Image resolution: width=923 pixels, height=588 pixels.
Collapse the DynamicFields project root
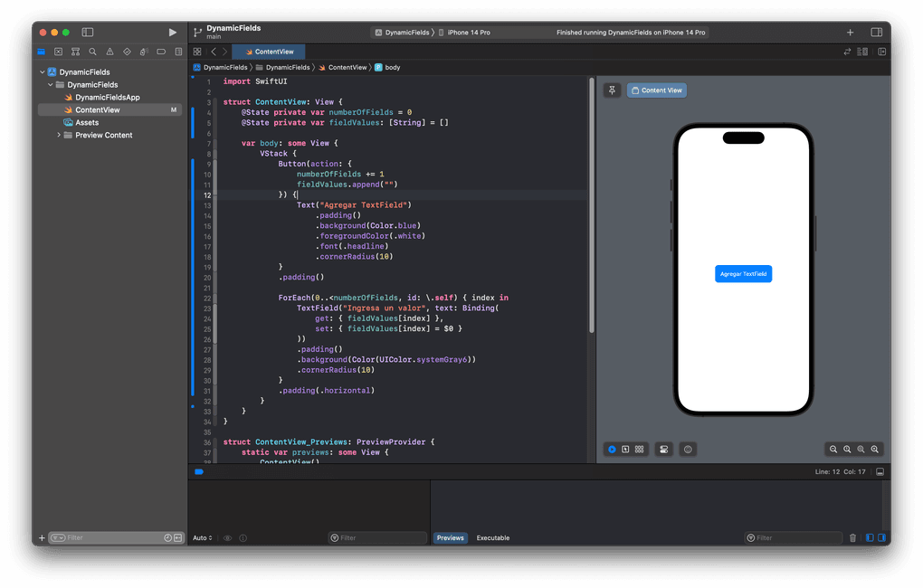click(42, 72)
